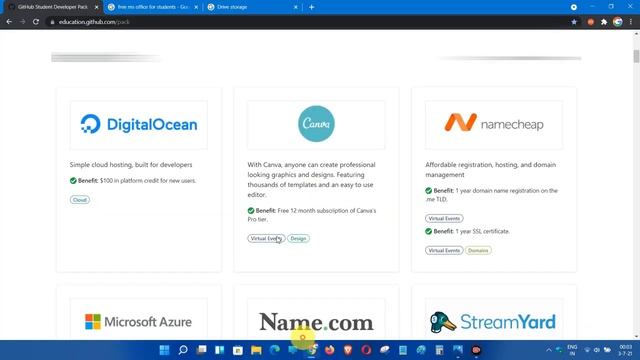The image size is (640, 360).
Task: Click the ENG IN language indicator
Action: click(572, 350)
